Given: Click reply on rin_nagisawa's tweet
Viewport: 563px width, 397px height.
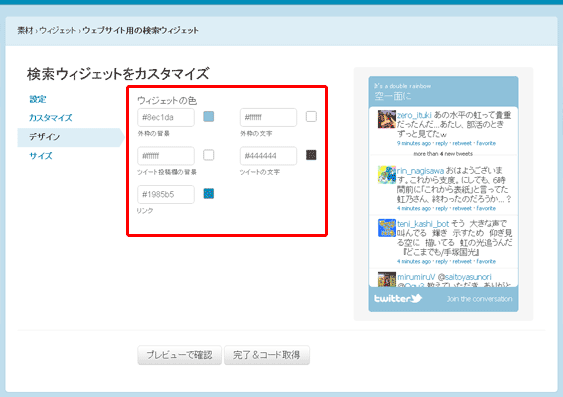Looking at the screenshot, I should click(x=442, y=209).
